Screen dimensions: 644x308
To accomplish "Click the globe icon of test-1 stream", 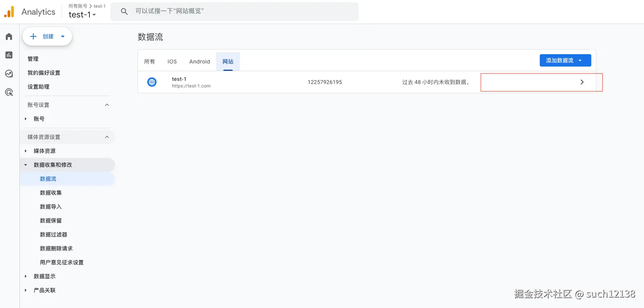I will pos(152,82).
